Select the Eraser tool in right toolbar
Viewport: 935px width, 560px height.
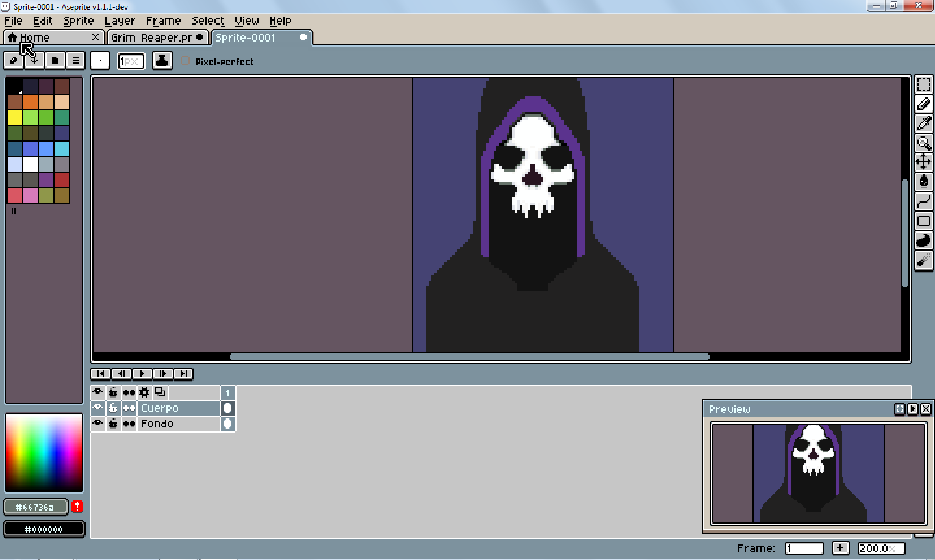923,104
